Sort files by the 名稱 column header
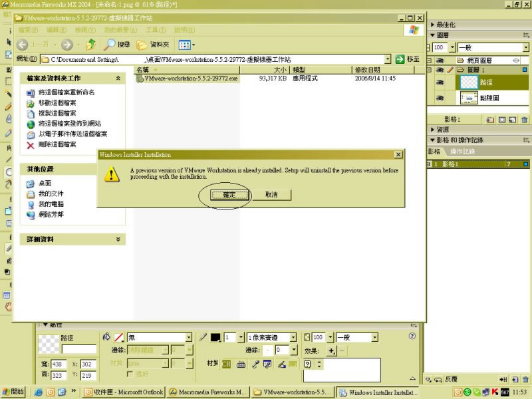The height and width of the screenshot is (399, 532). [187, 70]
